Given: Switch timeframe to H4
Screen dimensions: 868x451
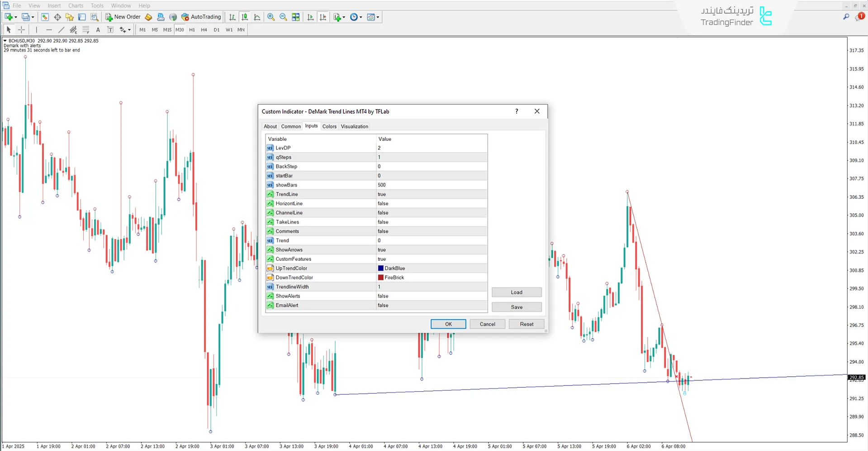Looking at the screenshot, I should pyautogui.click(x=204, y=29).
